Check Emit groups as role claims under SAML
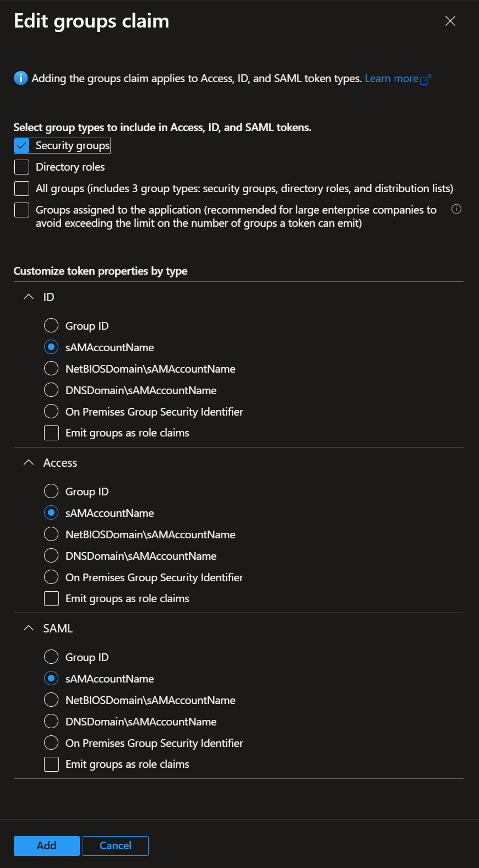 [x=51, y=764]
